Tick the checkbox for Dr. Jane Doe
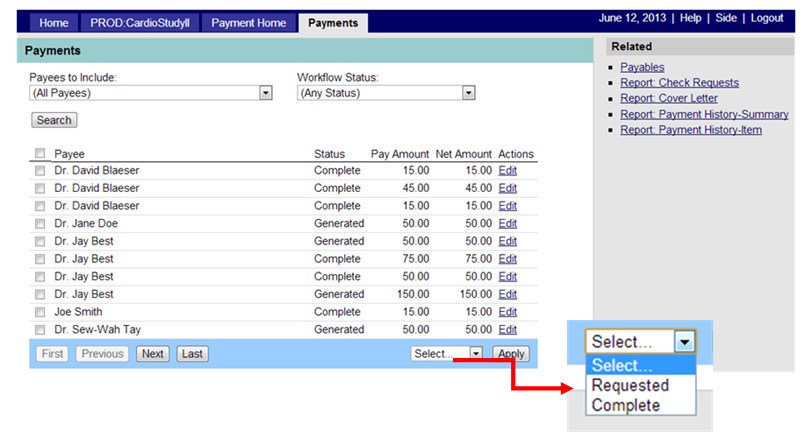803x435 pixels. [40, 224]
